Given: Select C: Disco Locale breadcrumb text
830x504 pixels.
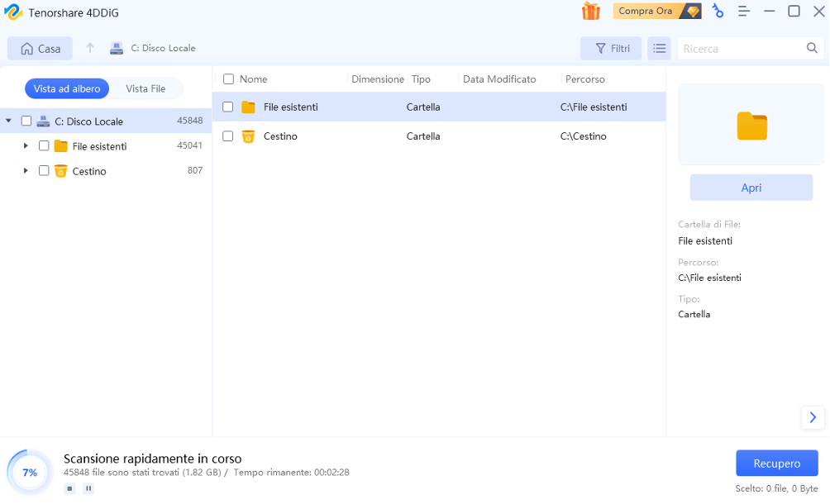Looking at the screenshot, I should (x=163, y=48).
